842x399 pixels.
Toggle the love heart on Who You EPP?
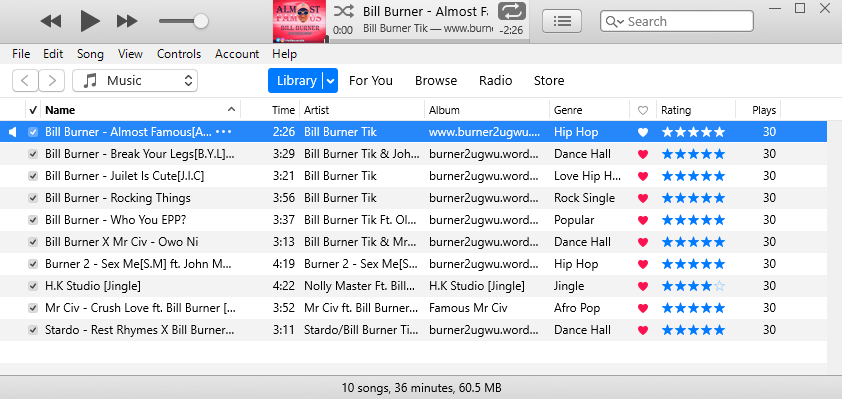click(643, 221)
